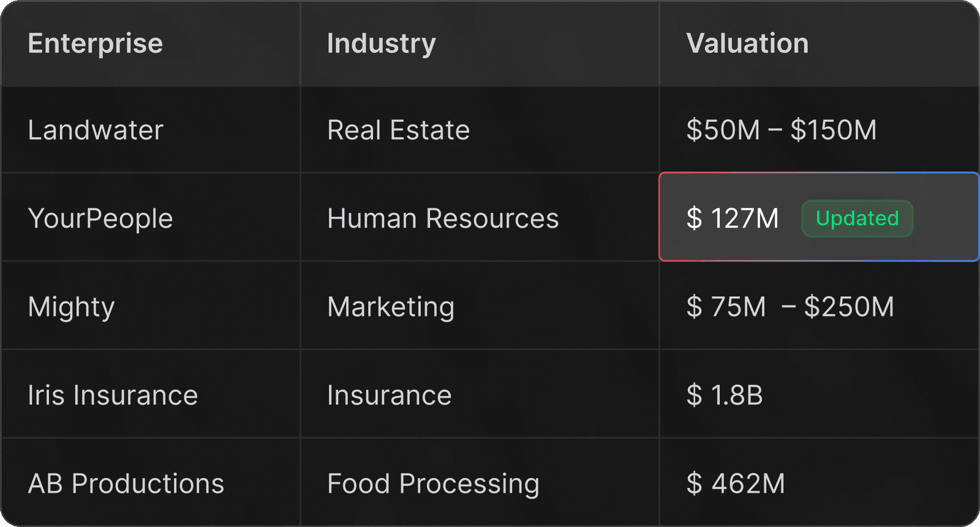Click the Enterprise column header
Image resolution: width=980 pixels, height=527 pixels.
96,43
